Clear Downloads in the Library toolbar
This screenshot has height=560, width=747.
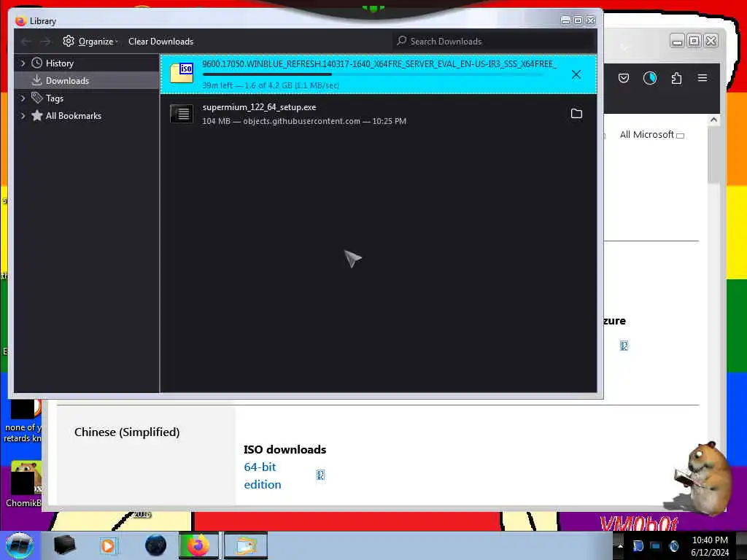pyautogui.click(x=160, y=42)
